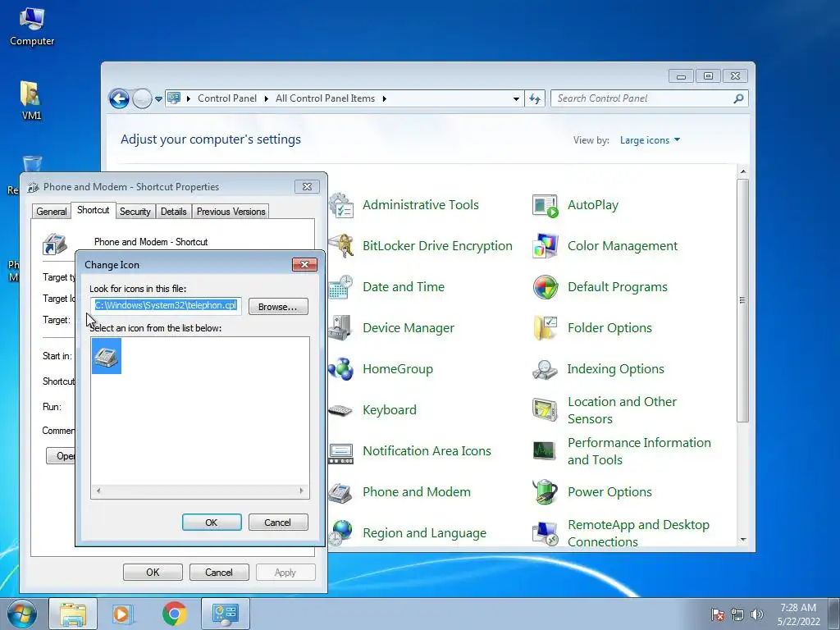Open the Indexing Options icon
Screen dimensions: 840x630
(x=546, y=369)
